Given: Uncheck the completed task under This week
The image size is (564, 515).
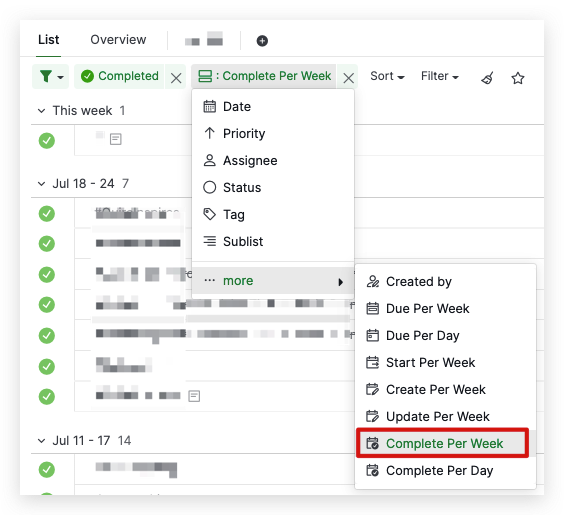Looking at the screenshot, I should [x=47, y=140].
